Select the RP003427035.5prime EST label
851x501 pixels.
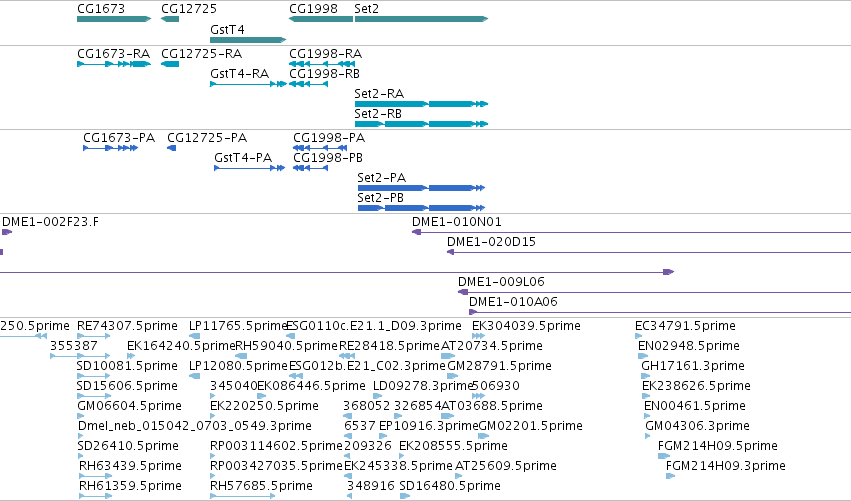pos(276,466)
